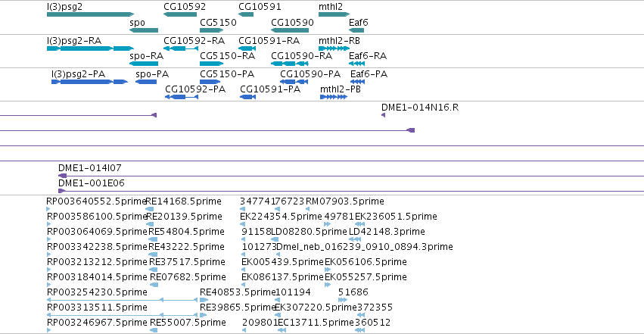
Task: Select the RP003313511.5prime EST label
Action: 97,307
